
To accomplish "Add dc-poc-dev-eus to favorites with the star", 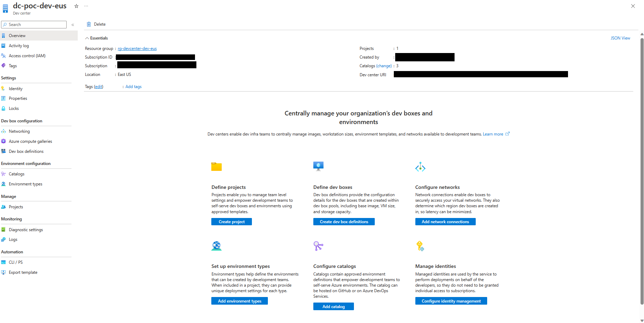I will click(x=76, y=6).
